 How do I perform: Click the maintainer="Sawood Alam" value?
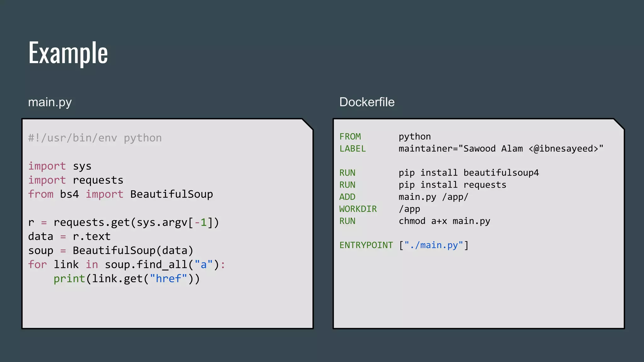point(501,148)
